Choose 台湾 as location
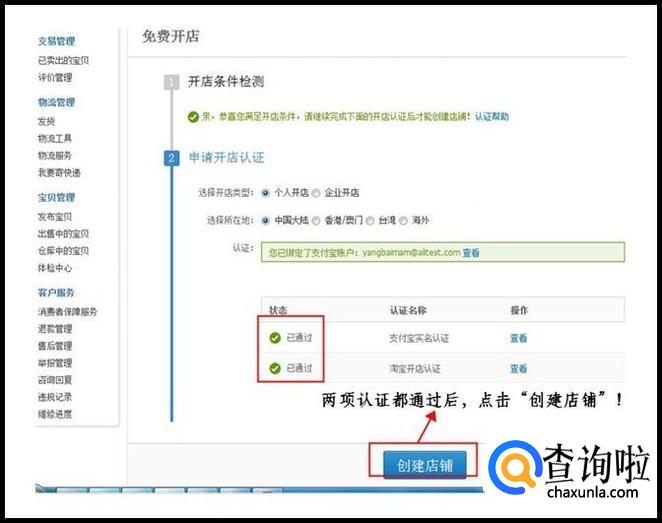This screenshot has height=523, width=662. pyautogui.click(x=370, y=220)
